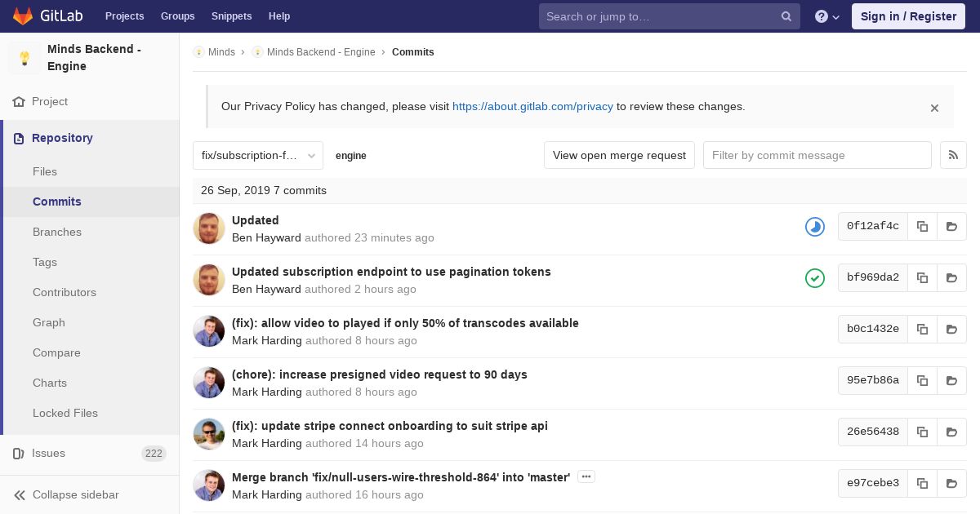This screenshot has height=514, width=980.
Task: Follow the about.gitlab.com/privacy link
Action: click(x=532, y=106)
